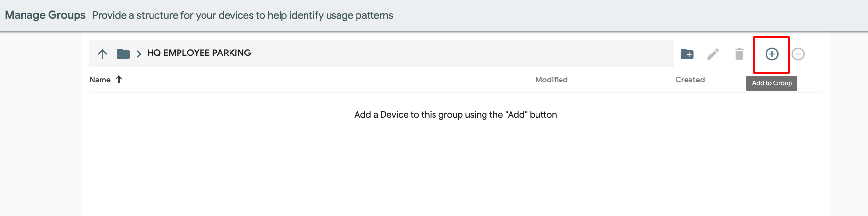Go up one level with the up arrow
The image size is (868, 216).
[102, 54]
